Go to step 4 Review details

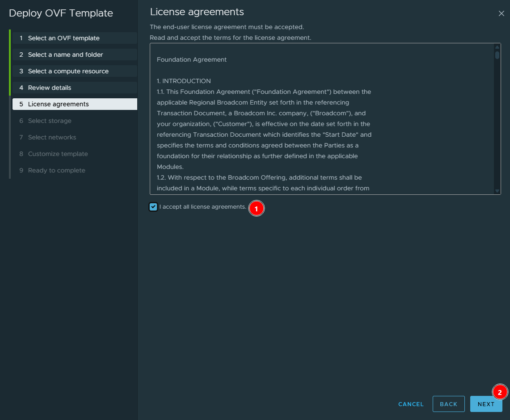pos(75,88)
